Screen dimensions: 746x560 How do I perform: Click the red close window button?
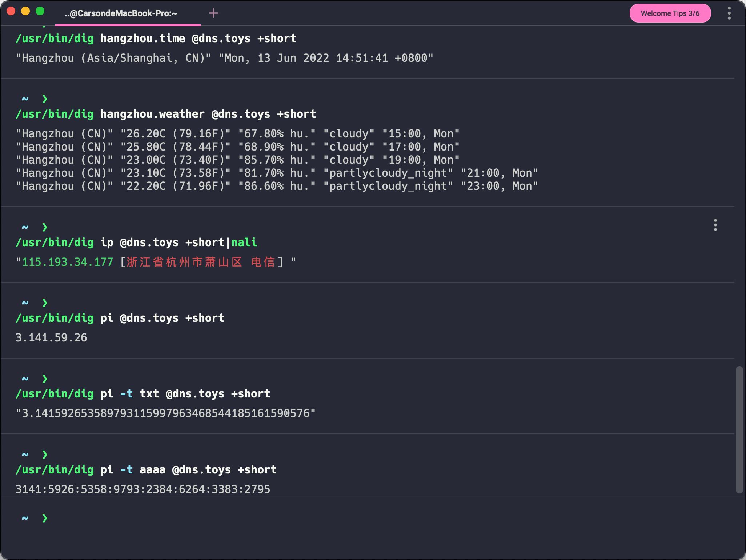pyautogui.click(x=11, y=11)
